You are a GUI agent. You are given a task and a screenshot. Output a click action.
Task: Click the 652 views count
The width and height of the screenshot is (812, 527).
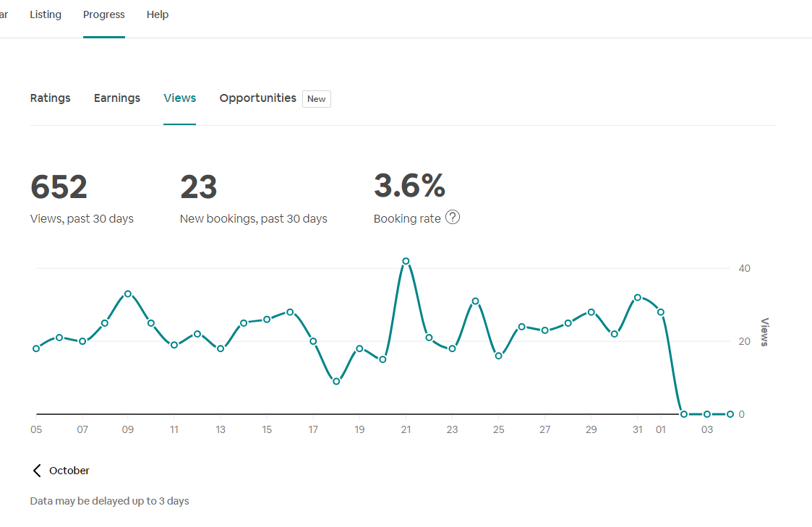(59, 187)
